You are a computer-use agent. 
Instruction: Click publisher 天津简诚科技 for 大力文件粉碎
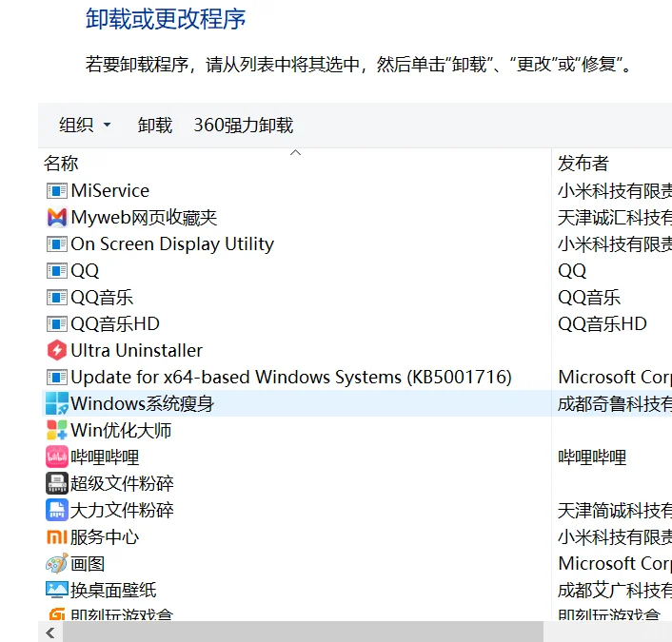615,510
